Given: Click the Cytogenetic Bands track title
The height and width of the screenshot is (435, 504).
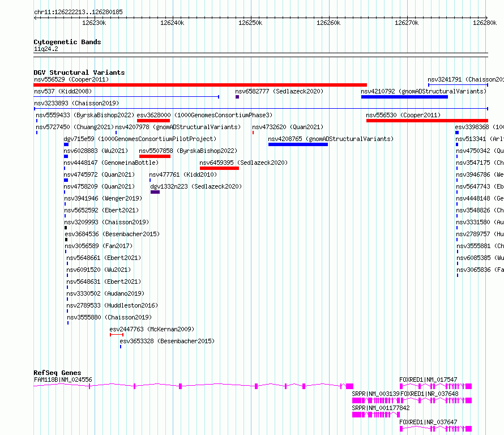Looking at the screenshot, I should (x=67, y=42).
